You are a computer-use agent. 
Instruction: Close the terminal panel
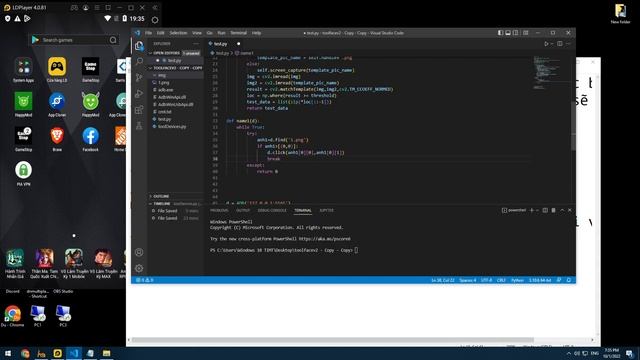tap(570, 210)
